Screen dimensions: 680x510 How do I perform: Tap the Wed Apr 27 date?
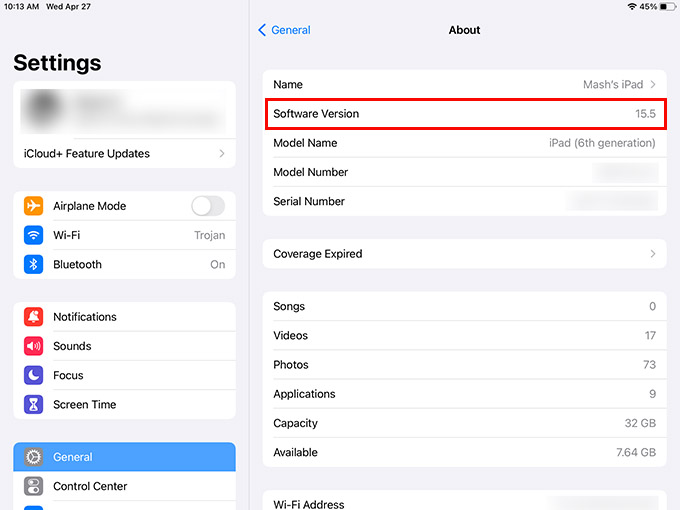69,7
